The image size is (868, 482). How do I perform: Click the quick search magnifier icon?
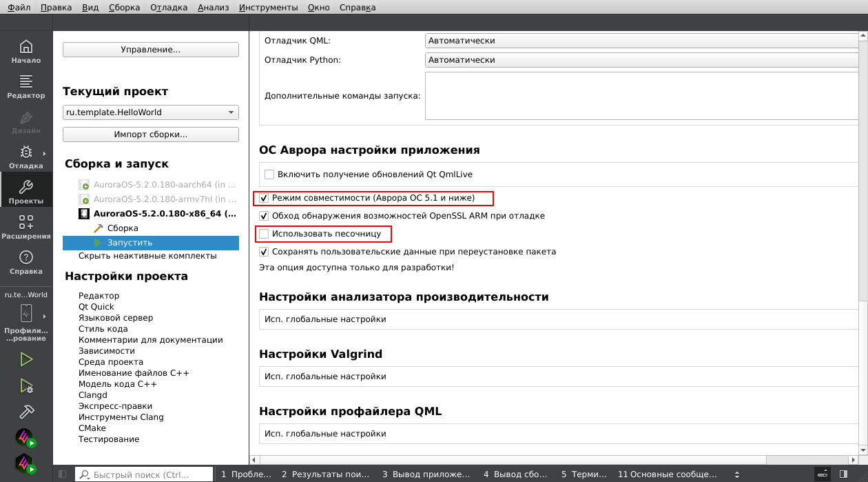[x=85, y=474]
